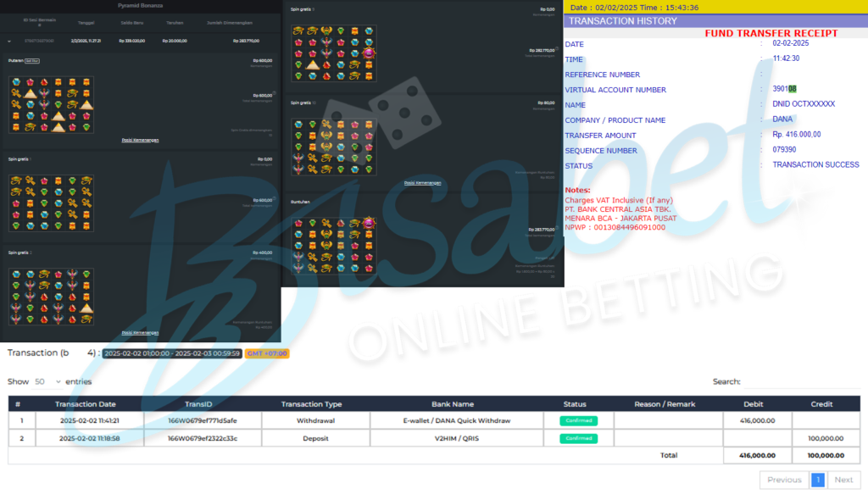Click the GMT +07:00 timezone badge
Screen dimensions: 868x494
267,353
